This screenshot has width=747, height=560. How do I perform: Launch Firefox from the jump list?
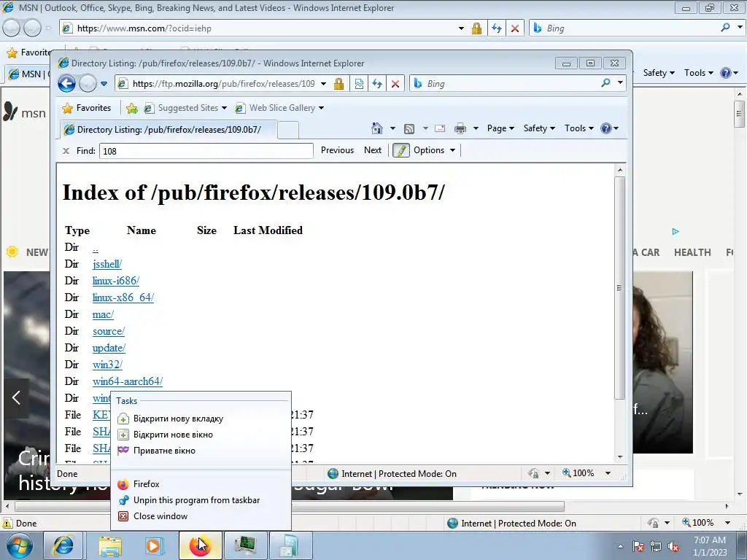[201, 484]
